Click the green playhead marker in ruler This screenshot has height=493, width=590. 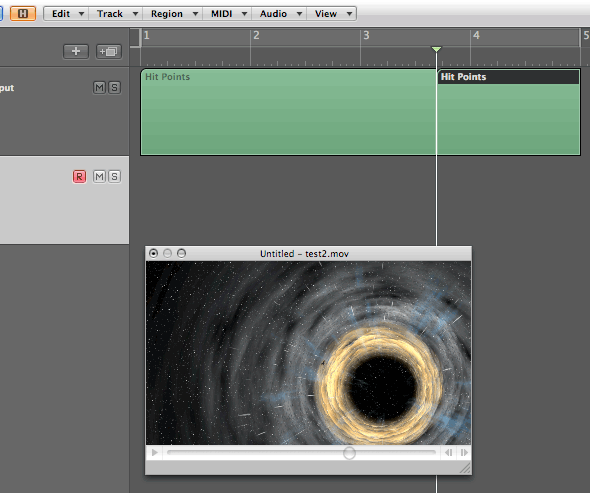click(436, 49)
